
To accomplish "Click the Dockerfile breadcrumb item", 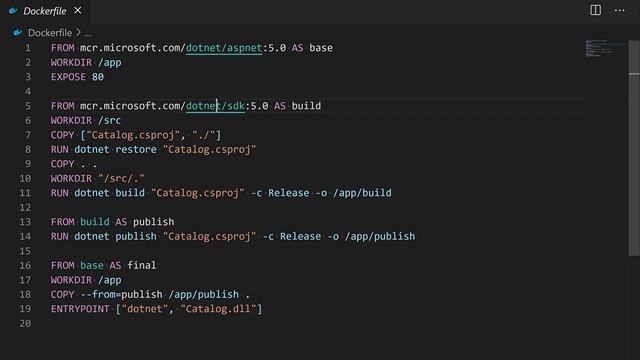I will (50, 33).
